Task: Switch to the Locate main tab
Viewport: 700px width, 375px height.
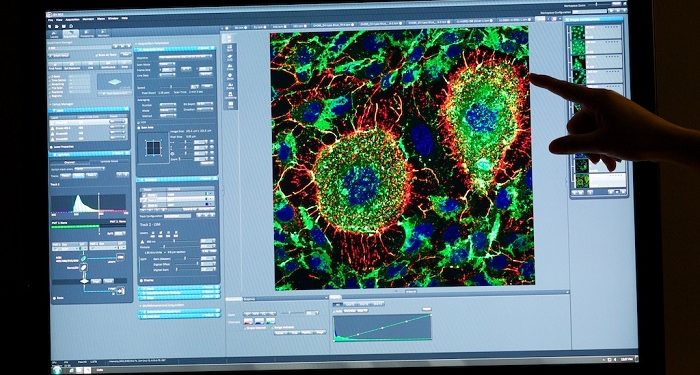Action: coord(55,34)
